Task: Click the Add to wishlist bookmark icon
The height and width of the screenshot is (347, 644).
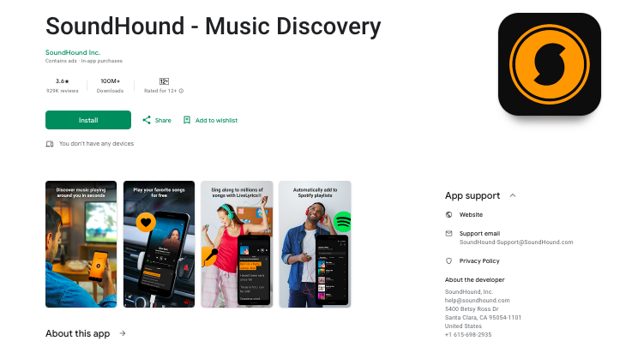Action: tap(187, 120)
